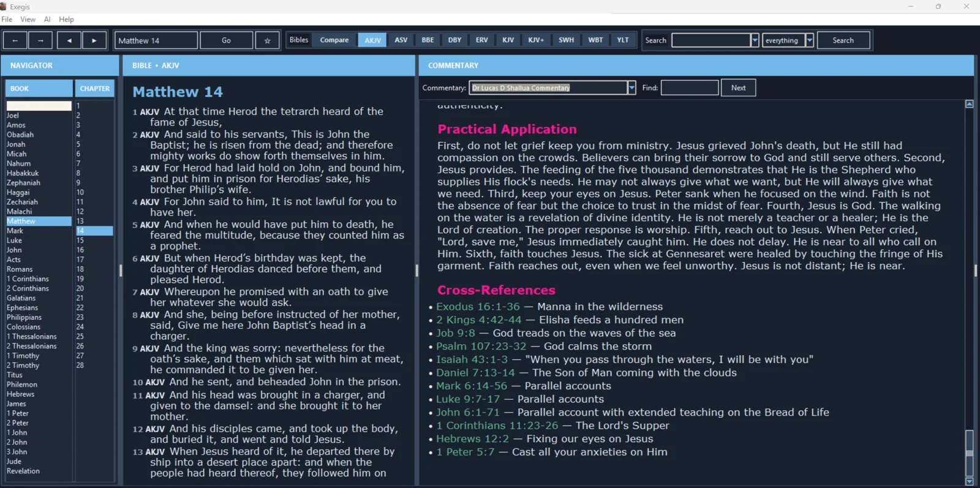Click the commentary Find text field
This screenshot has height=488, width=980.
point(689,88)
